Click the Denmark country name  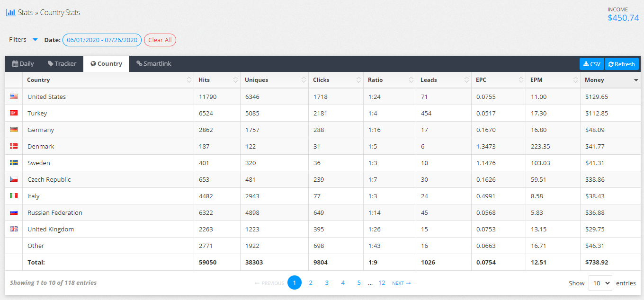coord(41,146)
